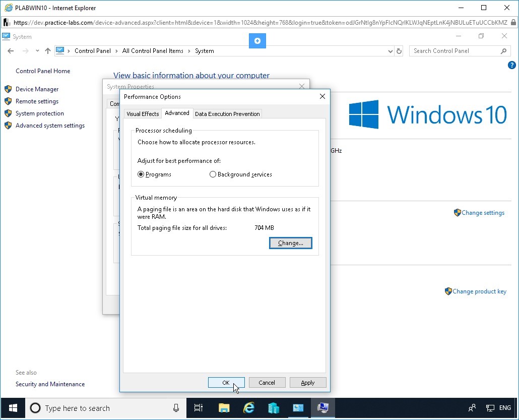Click the blue plus toolbar handle at top
This screenshot has height=420, width=519.
click(257, 41)
